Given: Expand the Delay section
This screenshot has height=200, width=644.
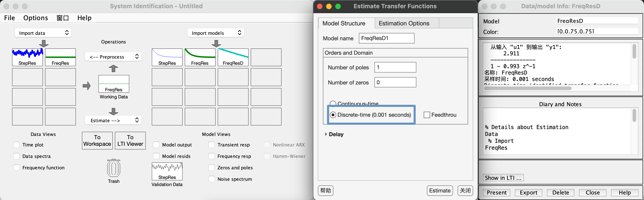Looking at the screenshot, I should [326, 134].
